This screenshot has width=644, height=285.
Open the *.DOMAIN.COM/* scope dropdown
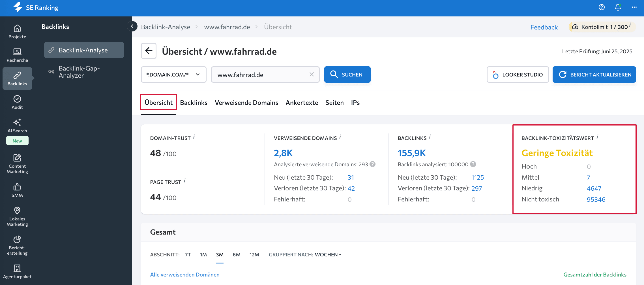174,75
